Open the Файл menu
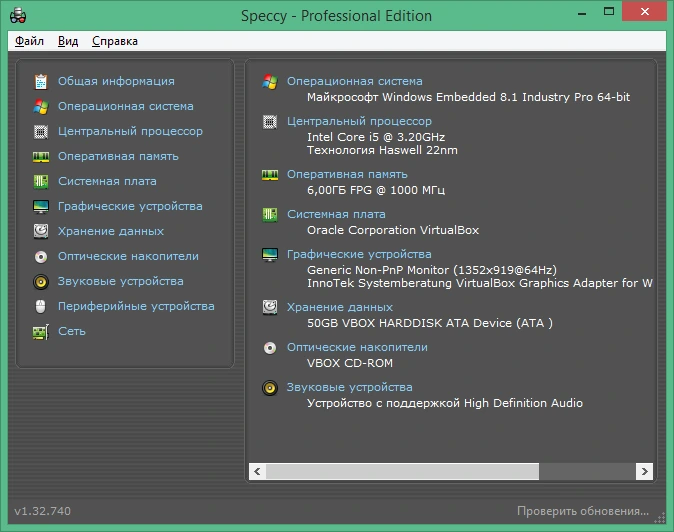 29,41
